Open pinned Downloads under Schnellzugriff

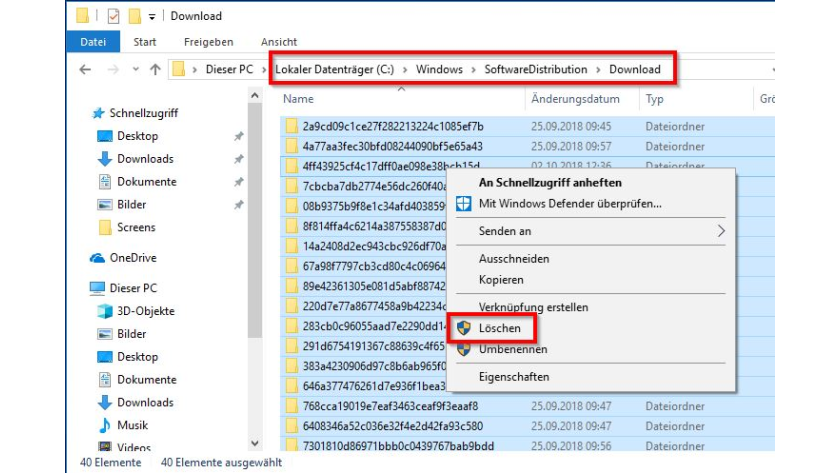pyautogui.click(x=145, y=159)
